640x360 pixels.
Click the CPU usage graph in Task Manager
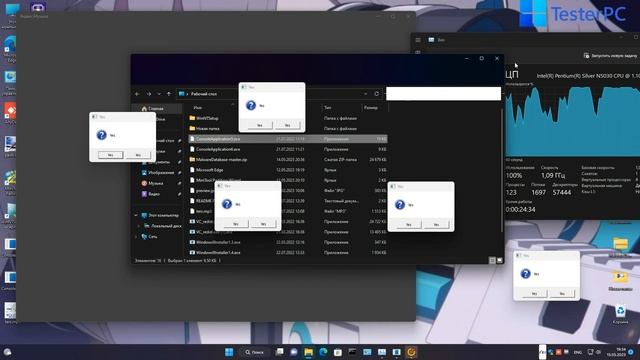(572, 122)
